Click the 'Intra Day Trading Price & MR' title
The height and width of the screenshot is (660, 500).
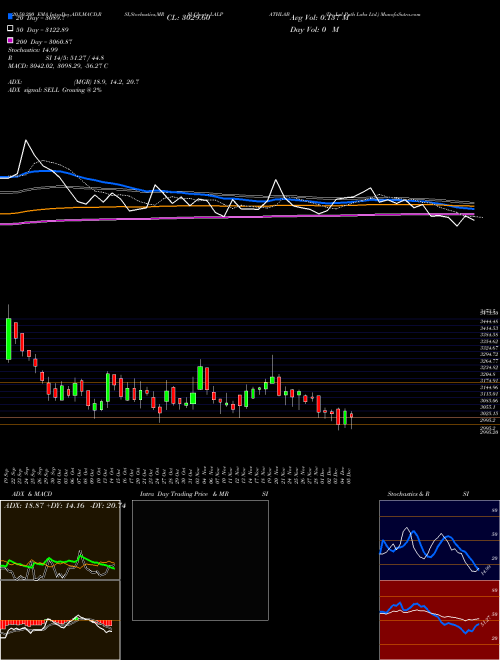pos(184,494)
